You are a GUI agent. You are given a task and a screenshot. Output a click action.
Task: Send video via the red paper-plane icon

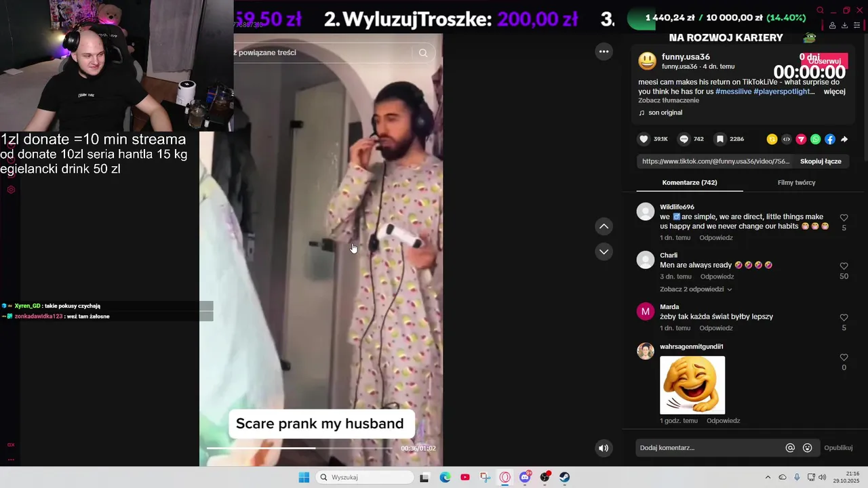pos(801,139)
